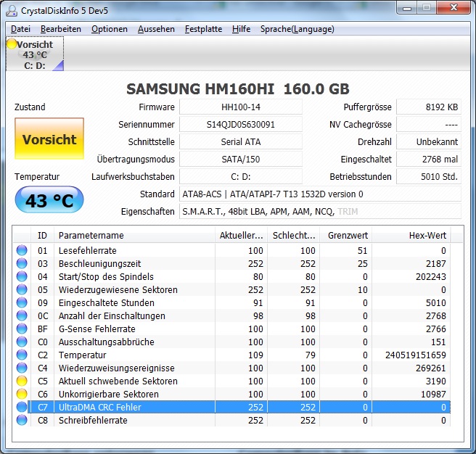Select the Lesefehlerrate row name
The width and height of the screenshot is (476, 454).
pyautogui.click(x=87, y=251)
